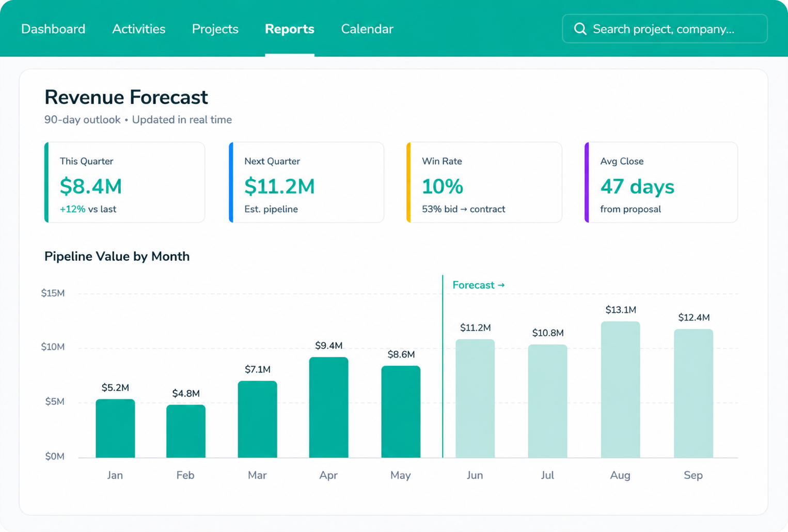Click the $10M axis label
The width and height of the screenshot is (788, 532).
click(x=53, y=347)
